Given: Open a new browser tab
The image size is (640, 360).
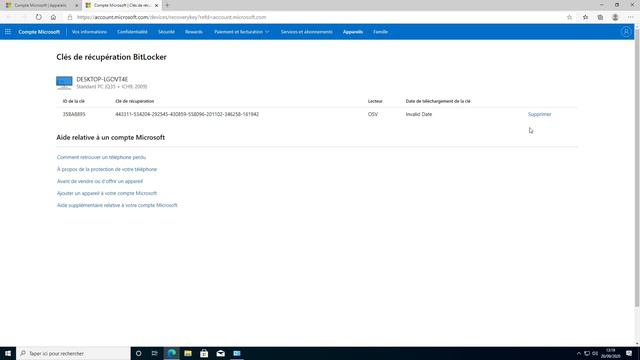Looking at the screenshot, I should pos(167,5).
